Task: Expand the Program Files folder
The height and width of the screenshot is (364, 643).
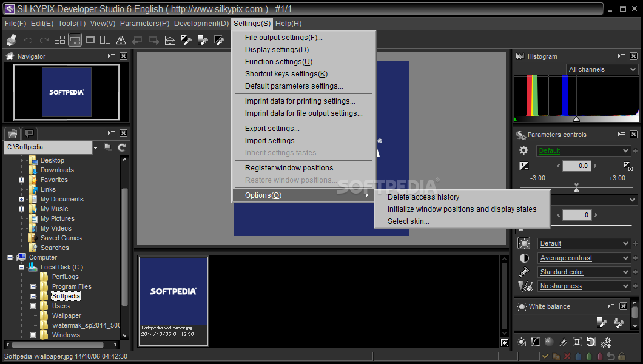Action: coord(33,286)
